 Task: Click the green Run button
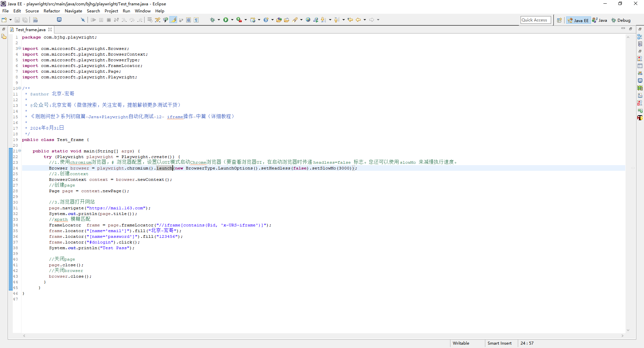pyautogui.click(x=226, y=20)
